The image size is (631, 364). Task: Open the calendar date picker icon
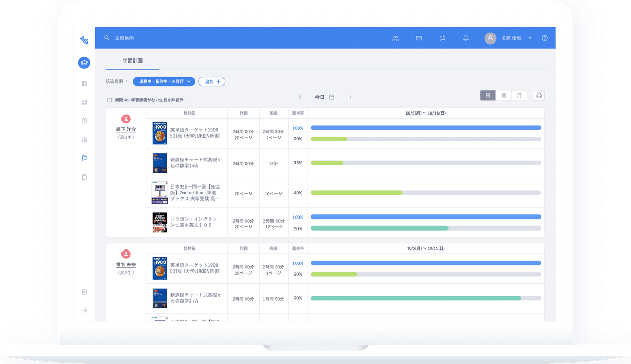point(332,97)
